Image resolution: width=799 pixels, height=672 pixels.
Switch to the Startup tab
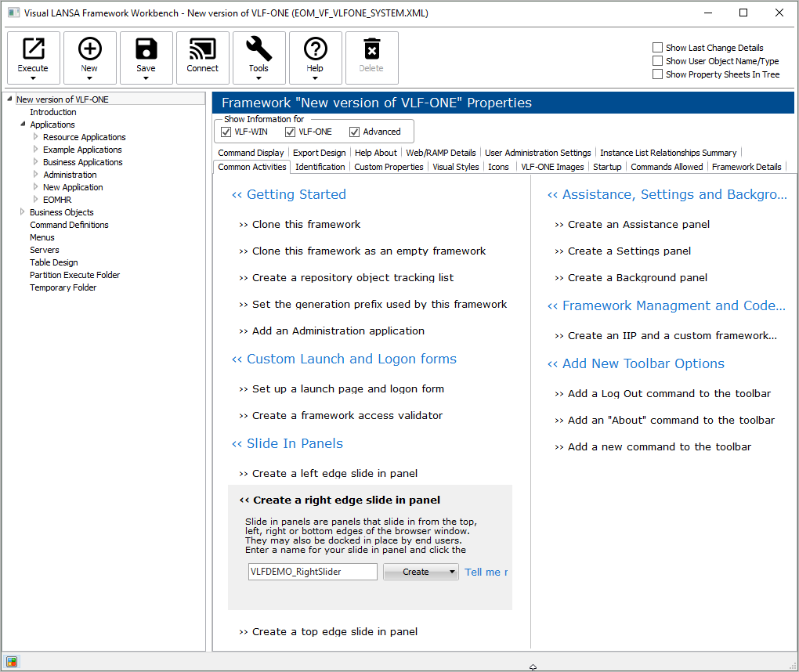point(607,167)
